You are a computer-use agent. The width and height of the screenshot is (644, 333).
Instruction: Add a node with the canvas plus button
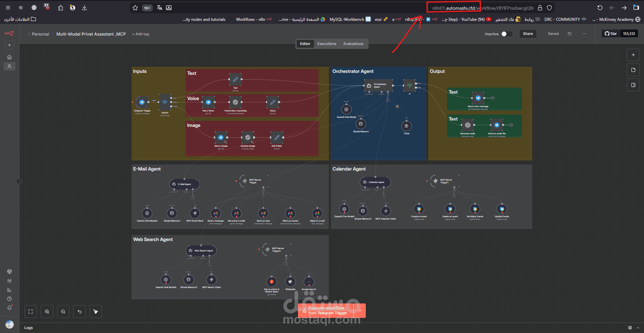coord(633,55)
